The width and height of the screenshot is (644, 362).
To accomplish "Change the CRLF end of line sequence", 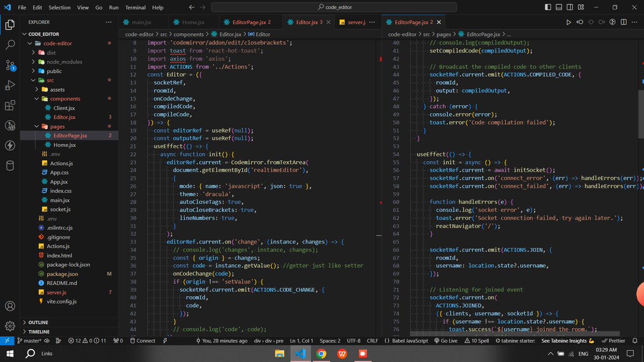I will click(x=372, y=341).
